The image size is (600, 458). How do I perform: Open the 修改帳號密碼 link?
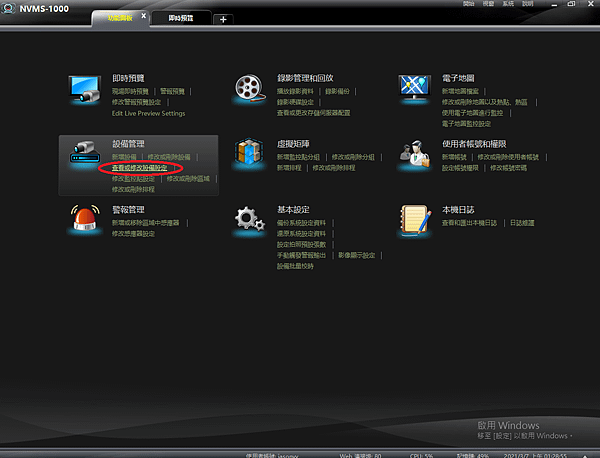pos(509,168)
